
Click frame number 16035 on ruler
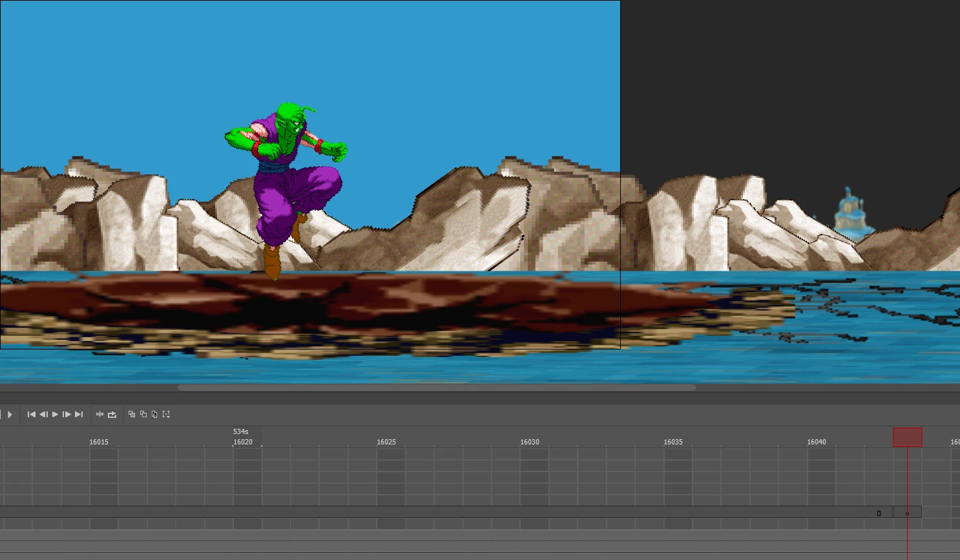673,442
